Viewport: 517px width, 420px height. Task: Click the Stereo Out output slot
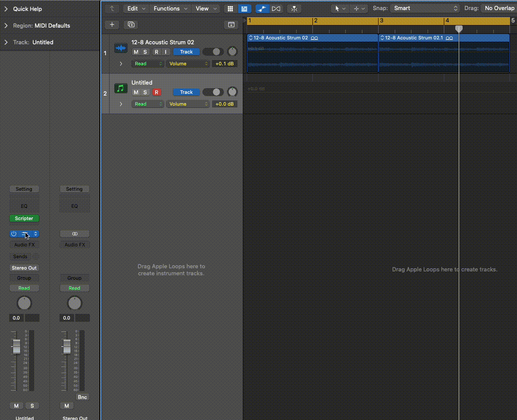24,268
